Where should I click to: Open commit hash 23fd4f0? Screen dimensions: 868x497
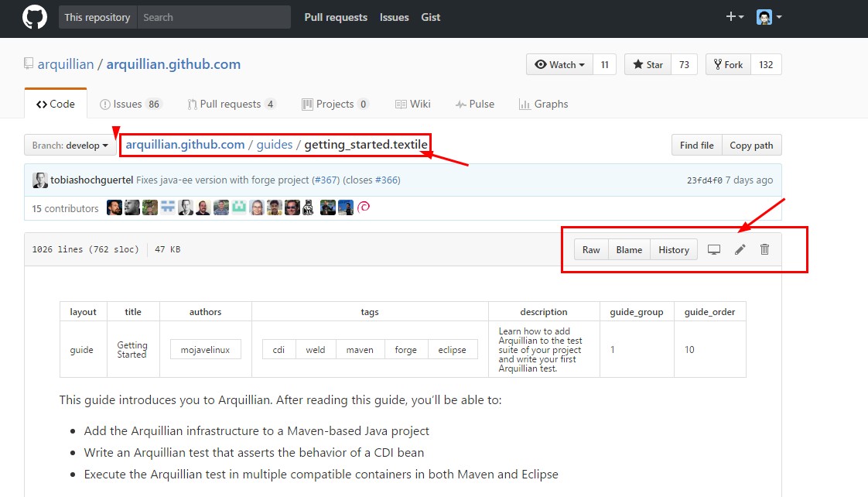click(x=704, y=180)
